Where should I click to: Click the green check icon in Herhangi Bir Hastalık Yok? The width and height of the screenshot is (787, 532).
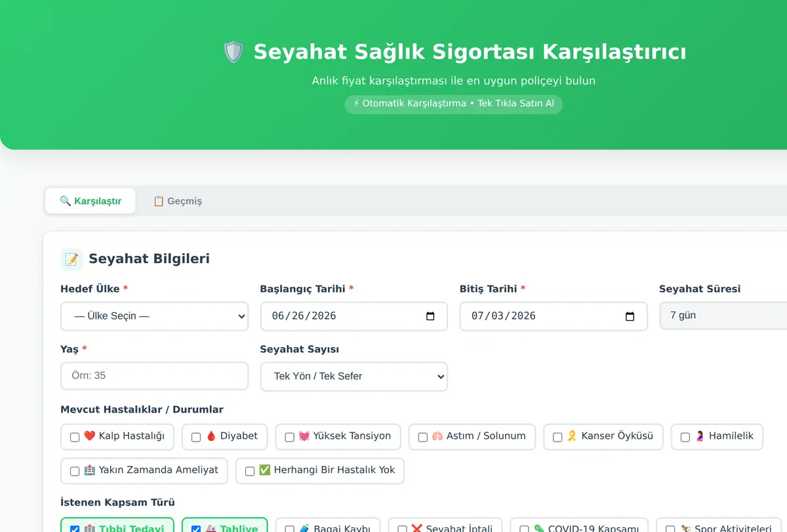[265, 470]
